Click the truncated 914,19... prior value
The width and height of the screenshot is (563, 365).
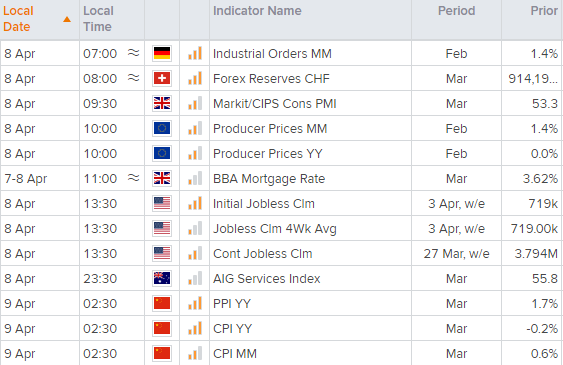(533, 79)
